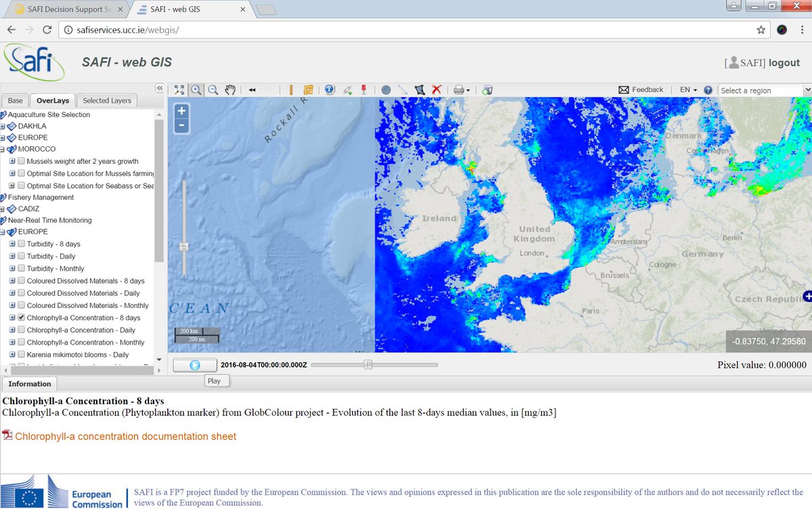This screenshot has height=509, width=812.
Task: Click the browser back arrow
Action: coord(12,30)
